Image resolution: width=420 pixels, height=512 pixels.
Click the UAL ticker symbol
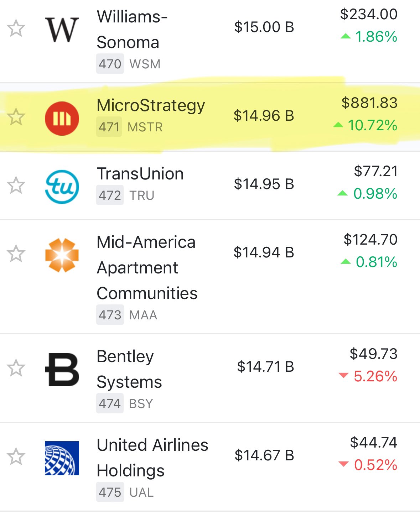[141, 492]
